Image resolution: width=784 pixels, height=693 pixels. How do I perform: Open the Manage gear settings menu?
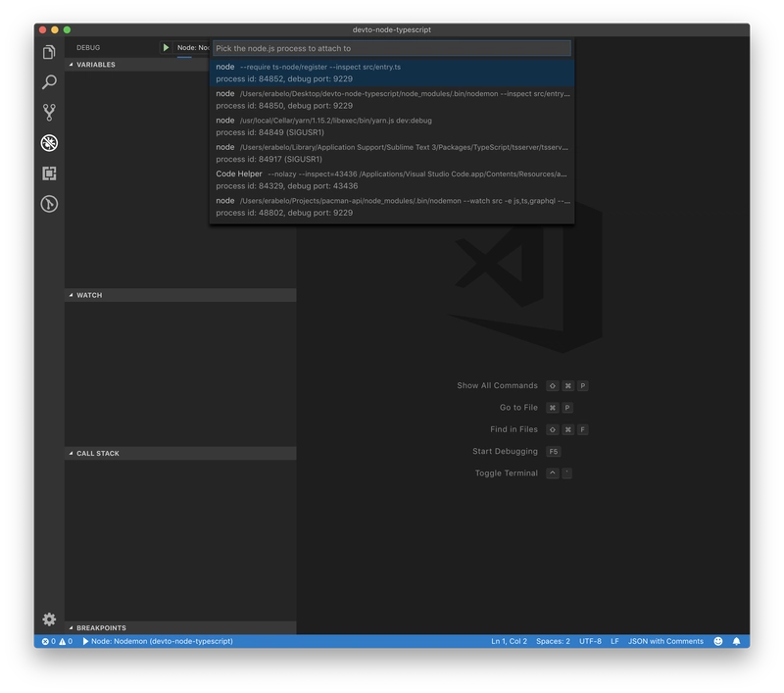(49, 619)
